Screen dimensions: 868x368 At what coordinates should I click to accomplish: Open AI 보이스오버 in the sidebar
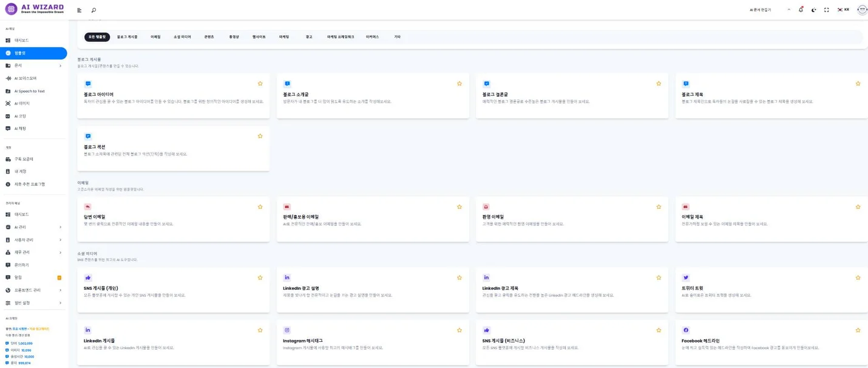[x=33, y=78]
